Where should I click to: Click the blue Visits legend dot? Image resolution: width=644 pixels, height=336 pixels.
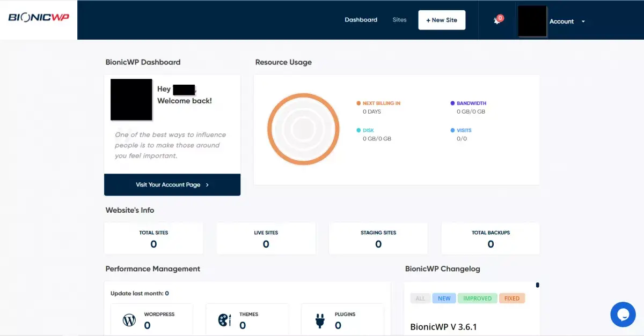tap(452, 130)
